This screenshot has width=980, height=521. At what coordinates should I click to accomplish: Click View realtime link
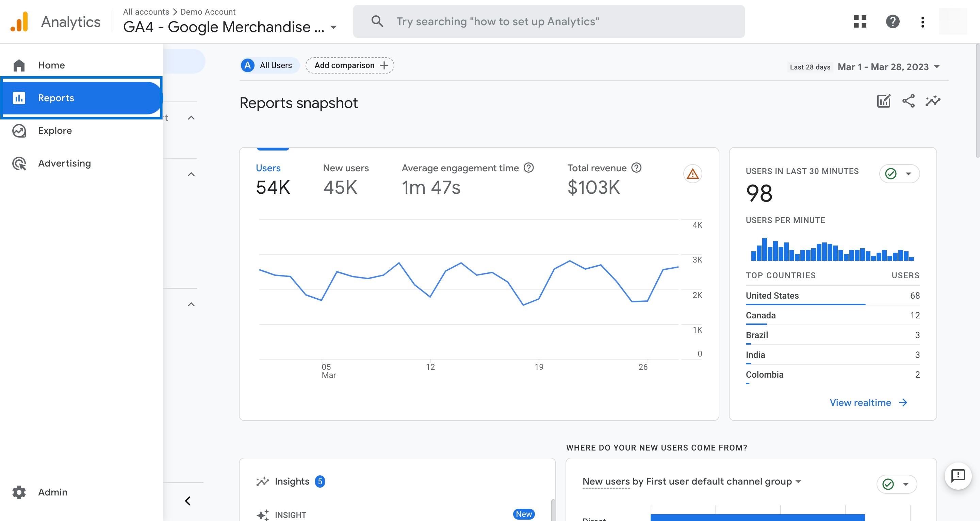click(x=868, y=403)
